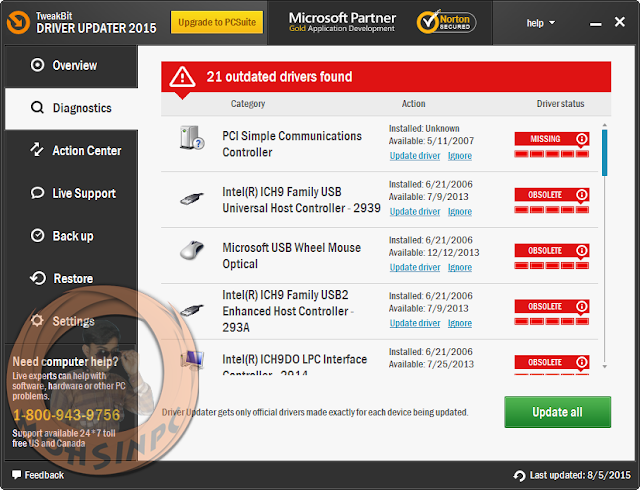640x490 pixels.
Task: Click the Feedback speech bubble icon
Action: [16, 474]
